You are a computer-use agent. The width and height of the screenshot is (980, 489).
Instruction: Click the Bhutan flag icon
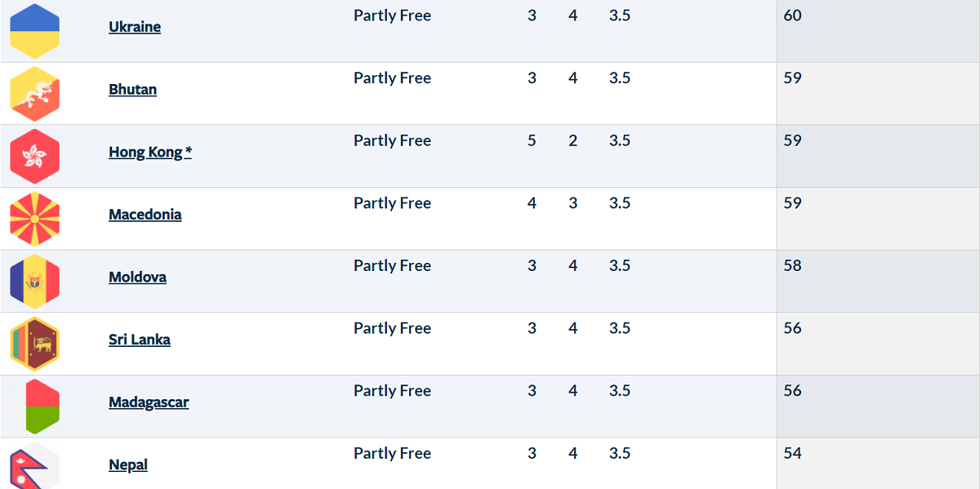coord(34,94)
